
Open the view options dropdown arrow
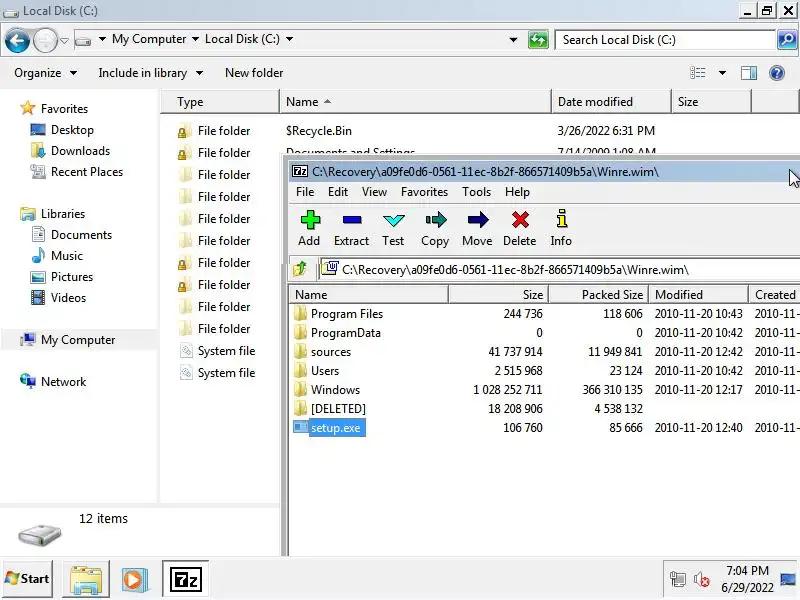(x=722, y=73)
